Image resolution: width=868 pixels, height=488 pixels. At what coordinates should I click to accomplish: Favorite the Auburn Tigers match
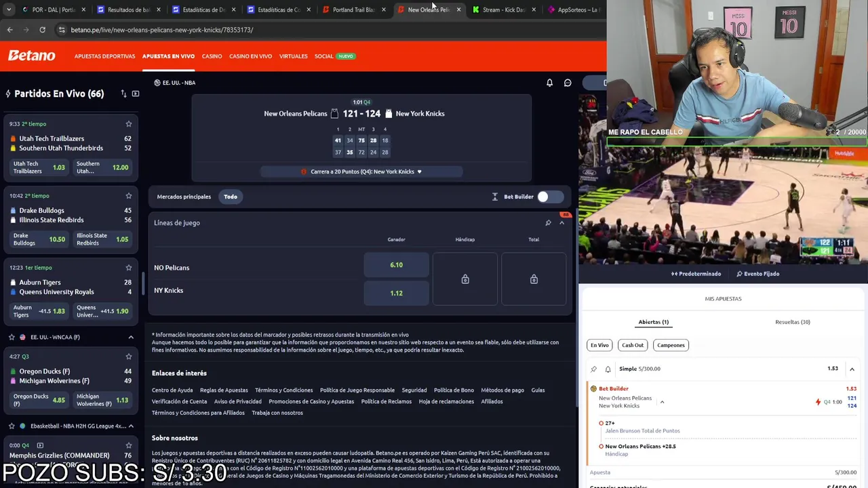(128, 268)
